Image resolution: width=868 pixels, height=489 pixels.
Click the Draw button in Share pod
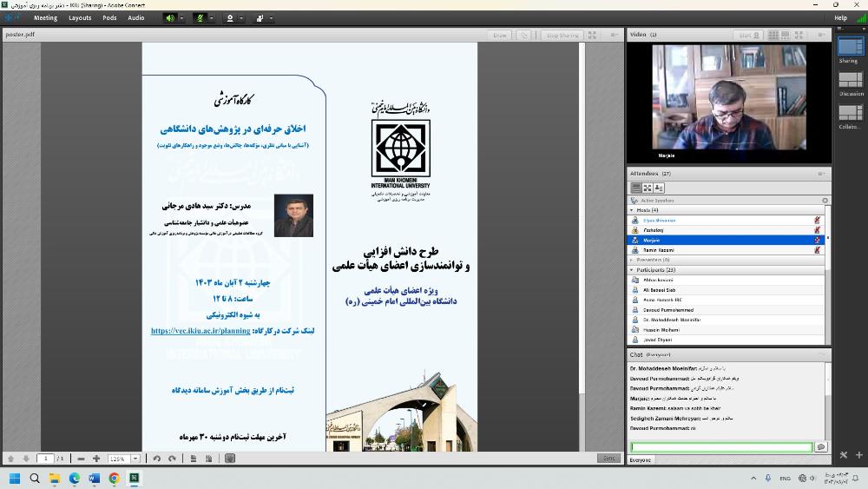[x=500, y=36]
